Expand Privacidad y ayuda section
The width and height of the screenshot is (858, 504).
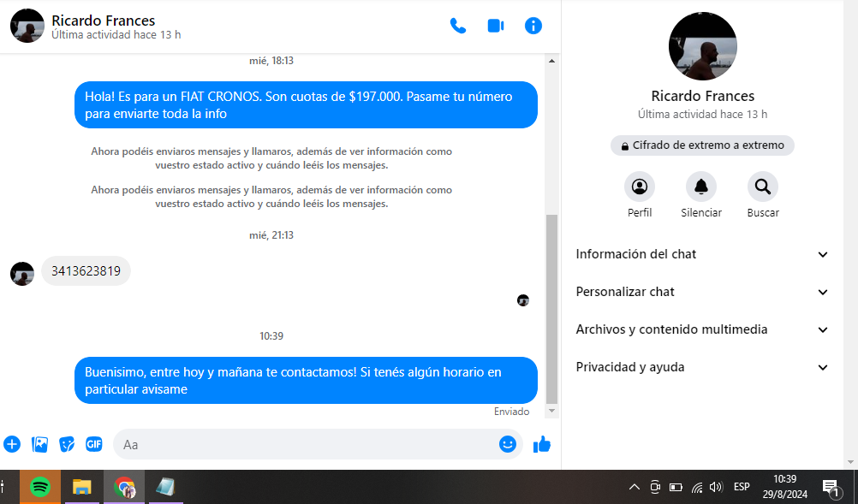(x=702, y=367)
